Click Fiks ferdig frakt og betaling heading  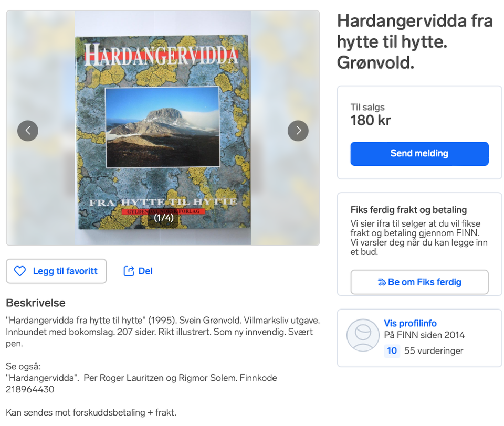pos(408,210)
